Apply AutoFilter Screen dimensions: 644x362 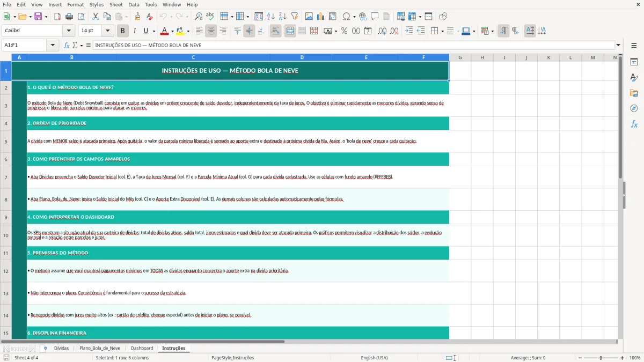pyautogui.click(x=294, y=17)
